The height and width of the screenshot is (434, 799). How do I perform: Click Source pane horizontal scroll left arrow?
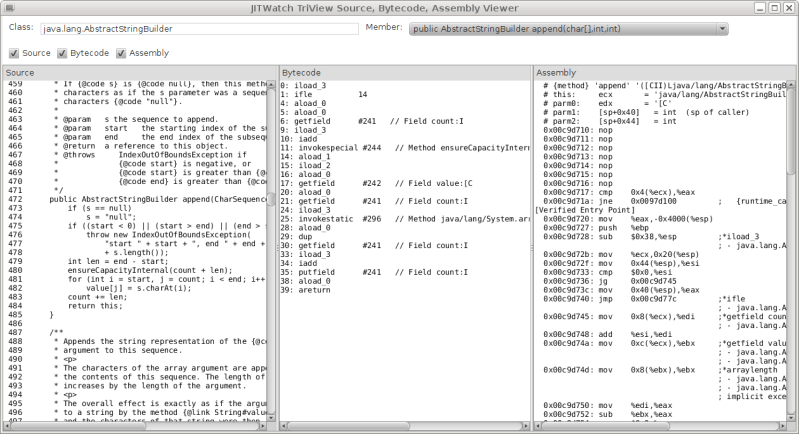7,425
